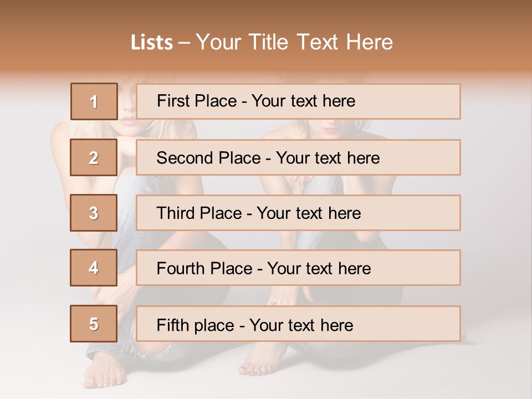Click the bold word Lists in title
The width and height of the screenshot is (532, 399).
coord(152,42)
